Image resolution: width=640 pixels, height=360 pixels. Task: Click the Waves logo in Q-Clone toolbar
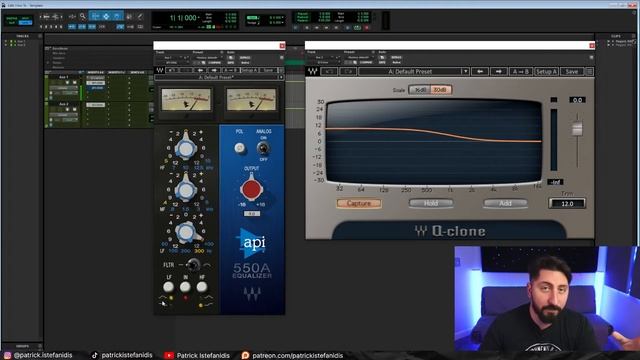pos(313,71)
